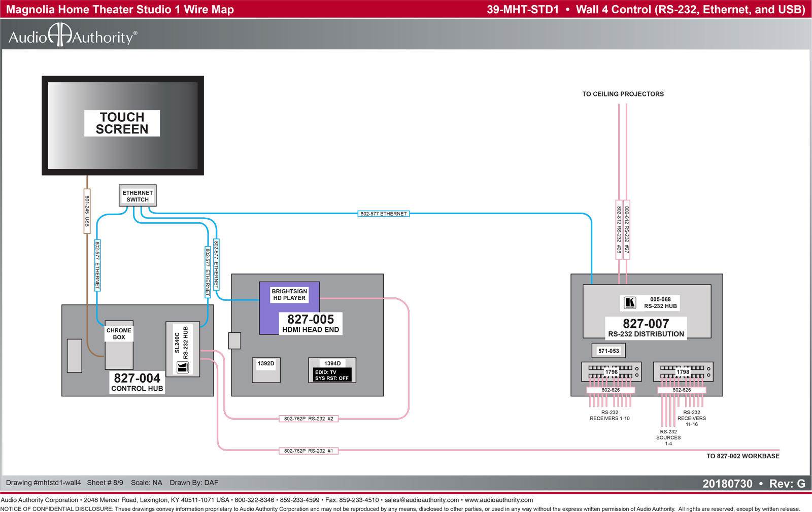Click the NOTICE OF CONFIDENTIAL DISCLOSURE line
This screenshot has width=812, height=512.
coord(400,509)
